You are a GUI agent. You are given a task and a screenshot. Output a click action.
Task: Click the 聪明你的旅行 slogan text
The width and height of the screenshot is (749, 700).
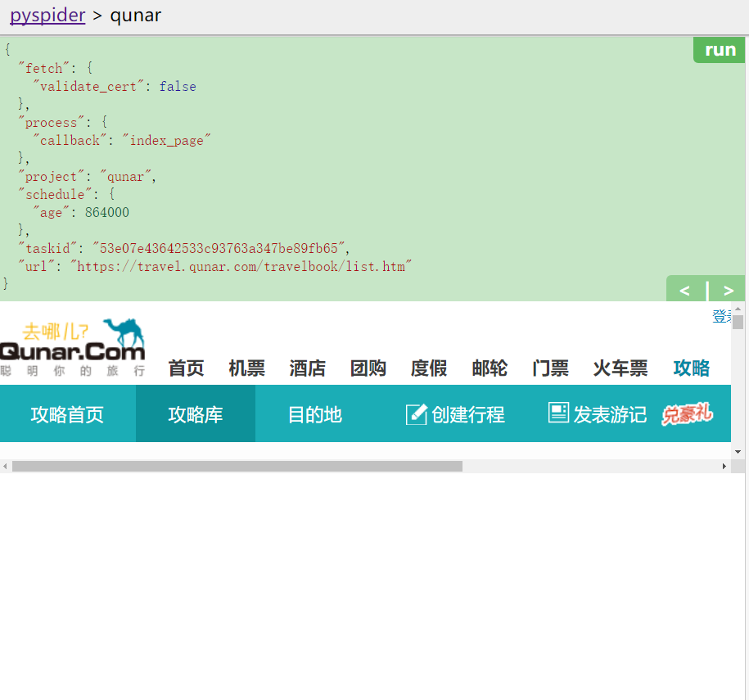pyautogui.click(x=73, y=371)
